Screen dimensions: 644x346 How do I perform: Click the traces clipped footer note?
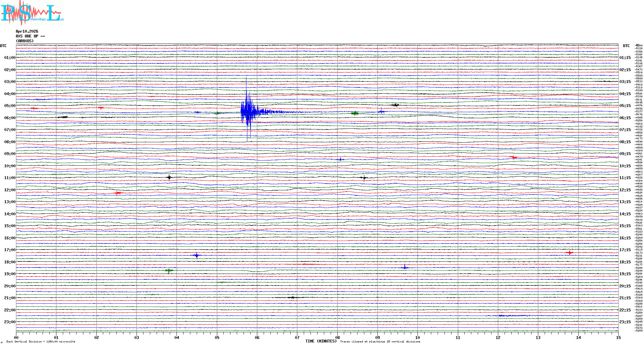[380, 342]
